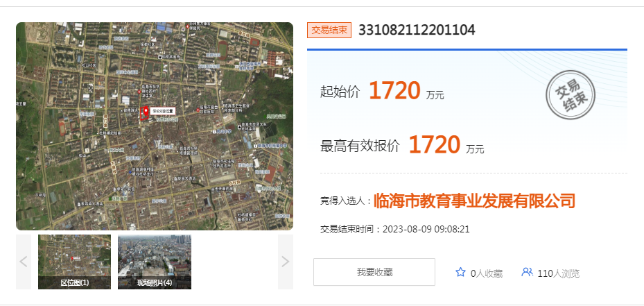This screenshot has width=644, height=306.
Task: Show previous thumbnail with left arrow
Action: coord(24,262)
